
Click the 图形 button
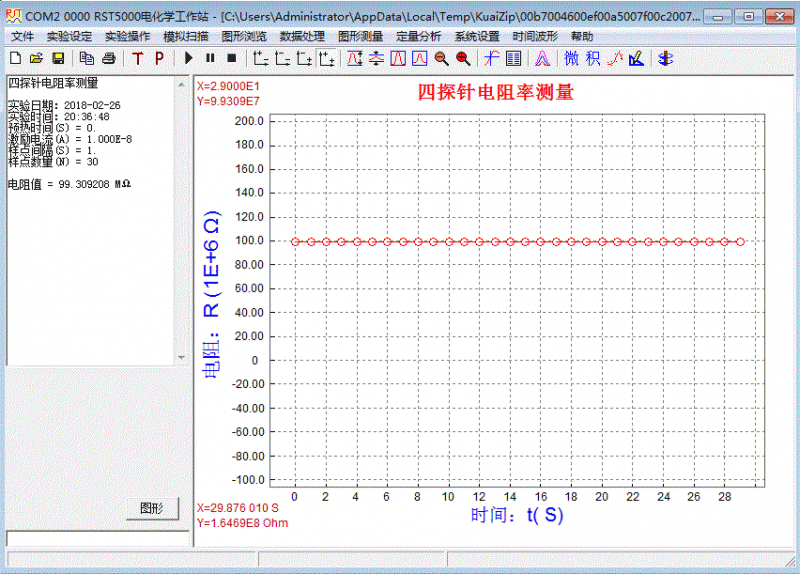pos(152,508)
